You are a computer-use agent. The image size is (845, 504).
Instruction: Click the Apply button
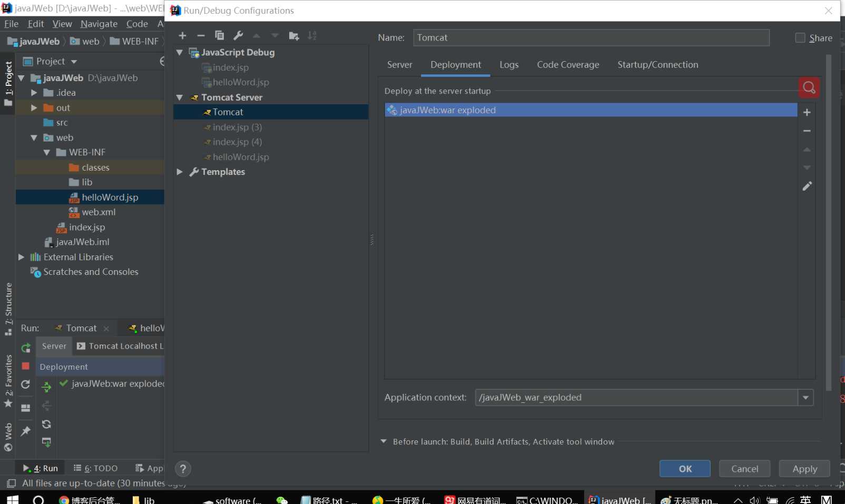[804, 469]
